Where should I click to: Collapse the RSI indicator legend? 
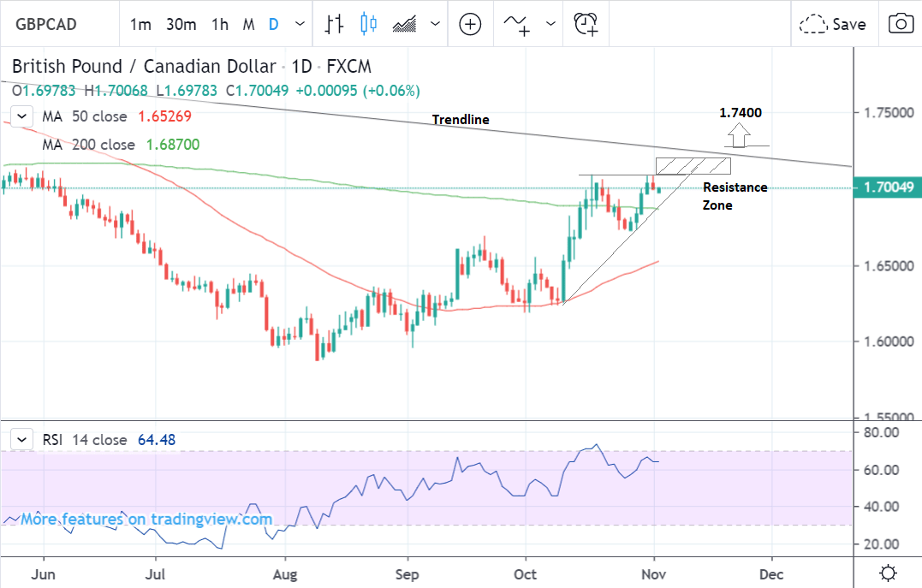[22, 440]
